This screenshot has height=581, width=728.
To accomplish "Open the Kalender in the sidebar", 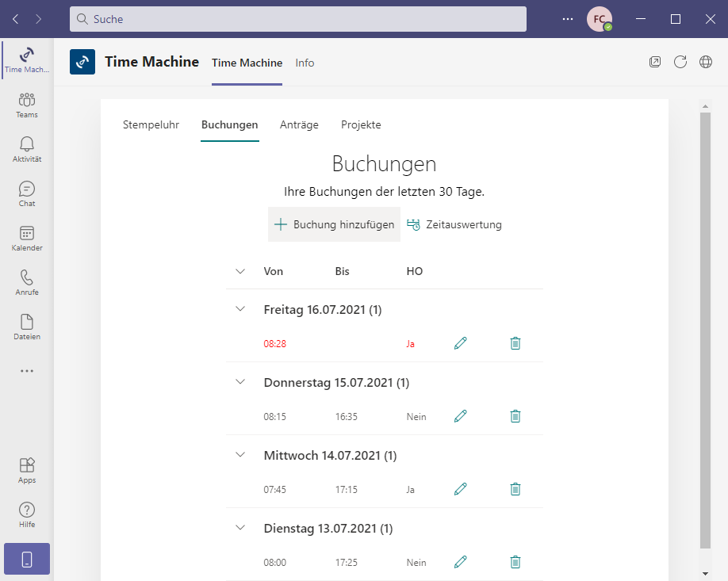I will pyautogui.click(x=27, y=238).
